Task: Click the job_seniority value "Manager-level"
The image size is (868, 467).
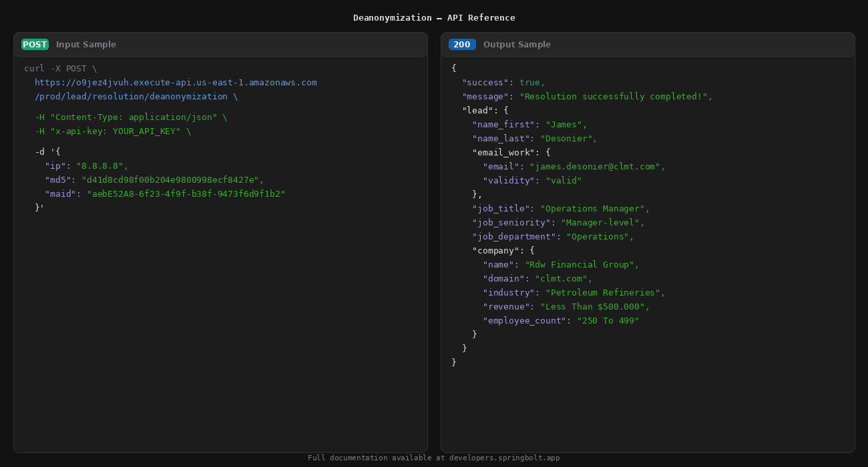Action: click(603, 223)
